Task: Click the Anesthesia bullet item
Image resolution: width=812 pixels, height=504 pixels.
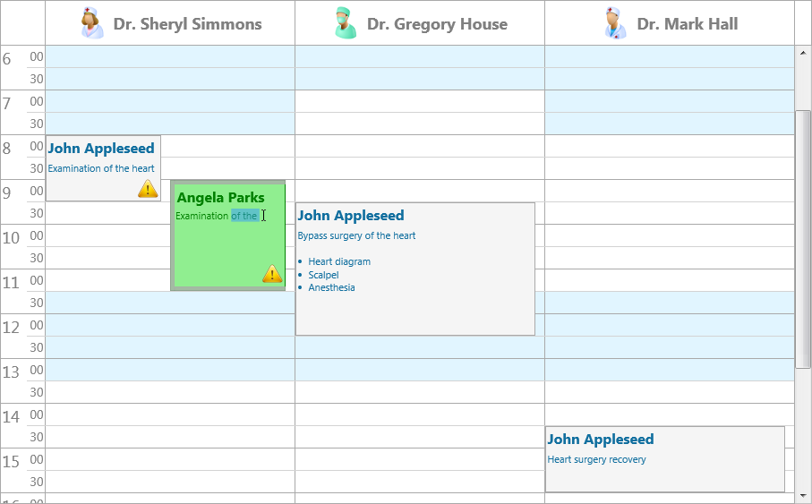Action: (331, 287)
